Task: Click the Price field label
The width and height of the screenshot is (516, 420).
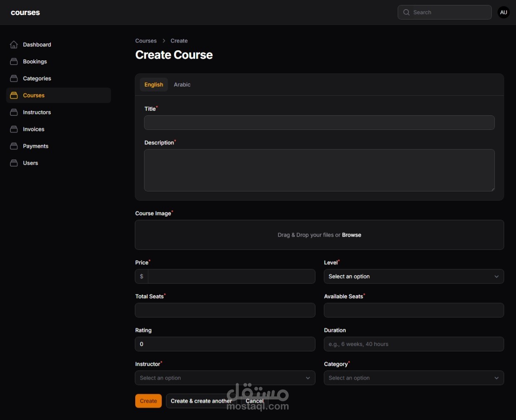Action: 142,263
